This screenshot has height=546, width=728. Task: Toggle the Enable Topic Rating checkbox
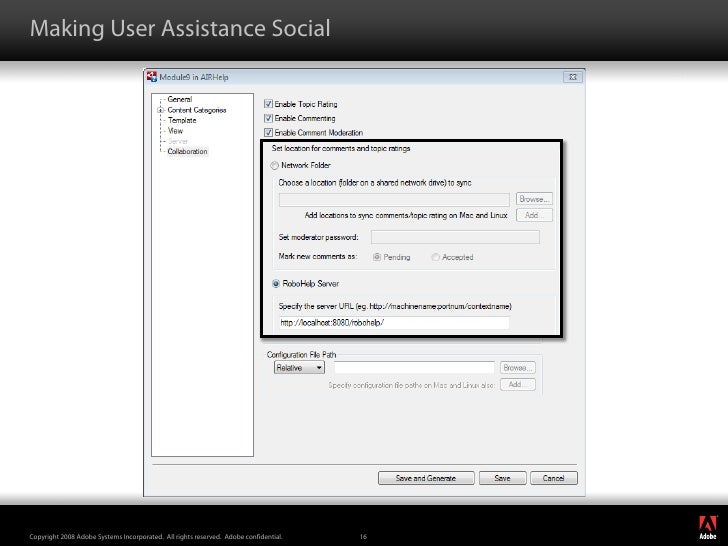click(268, 104)
